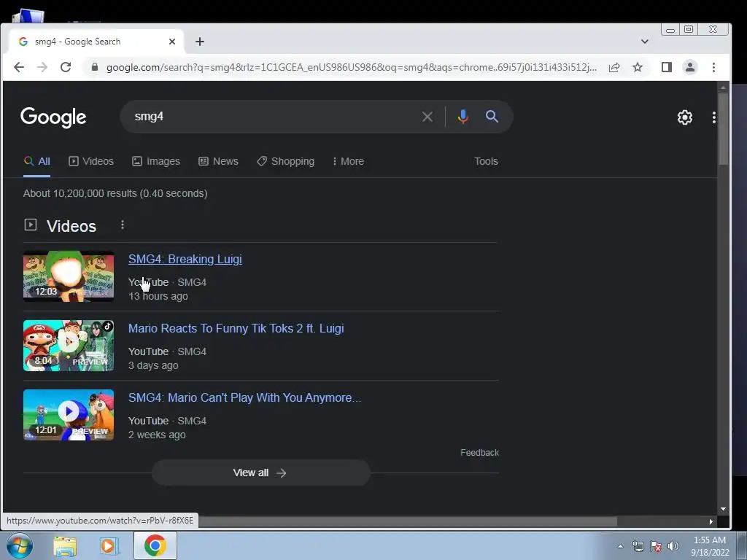The image size is (747, 560).
Task: Open Mario Reacts To Funny Tik Toks link
Action: (236, 329)
